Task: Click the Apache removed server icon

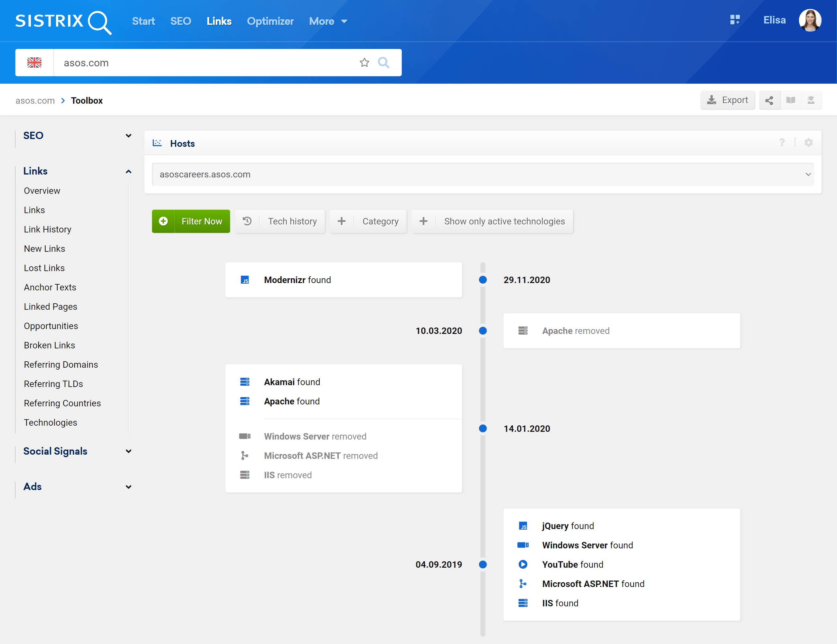Action: point(523,331)
